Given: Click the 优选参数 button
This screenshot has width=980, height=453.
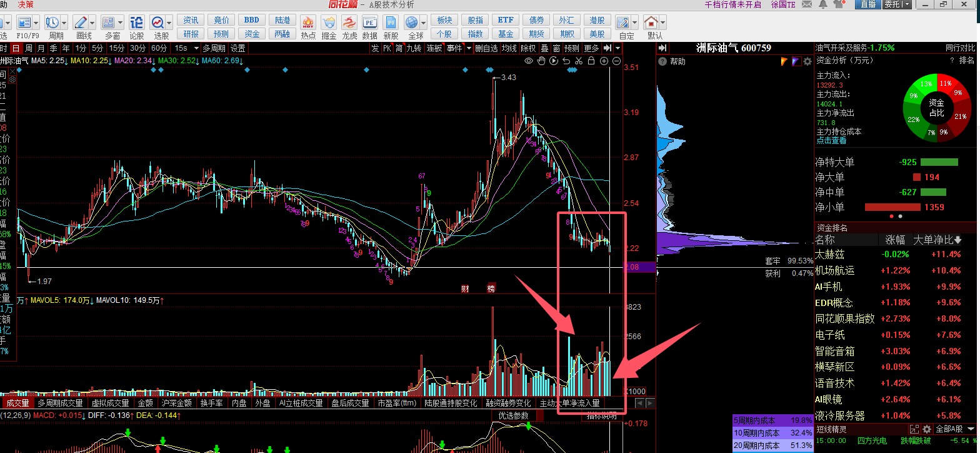Looking at the screenshot, I should (x=514, y=415).
